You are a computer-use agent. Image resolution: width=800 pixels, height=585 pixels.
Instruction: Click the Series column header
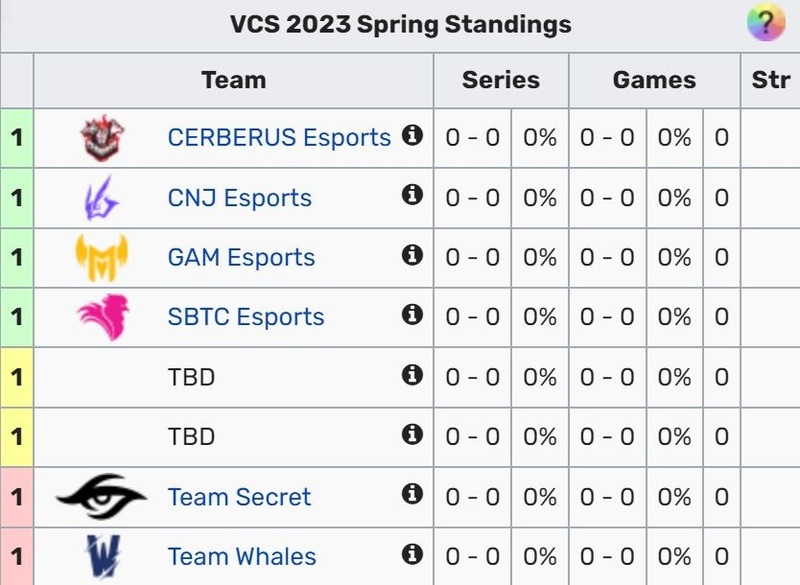[500, 80]
